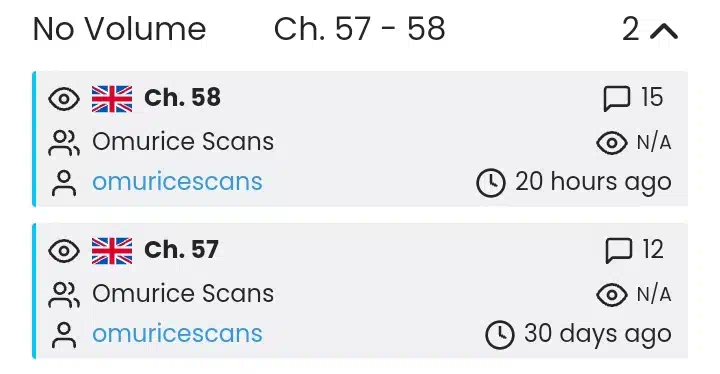Click uploader person icon in Ch. 57 row
Viewport: 720px width, 374px height.
pos(64,335)
